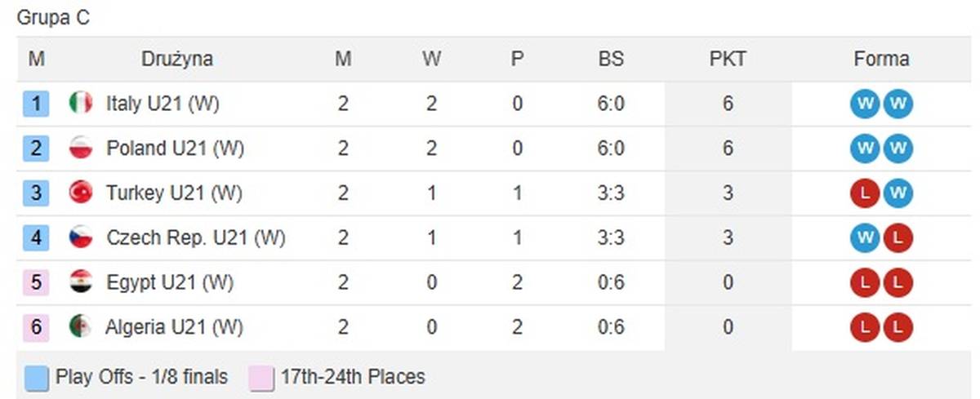This screenshot has width=980, height=399.
Task: Click the Egypt flag icon
Action: [x=80, y=282]
